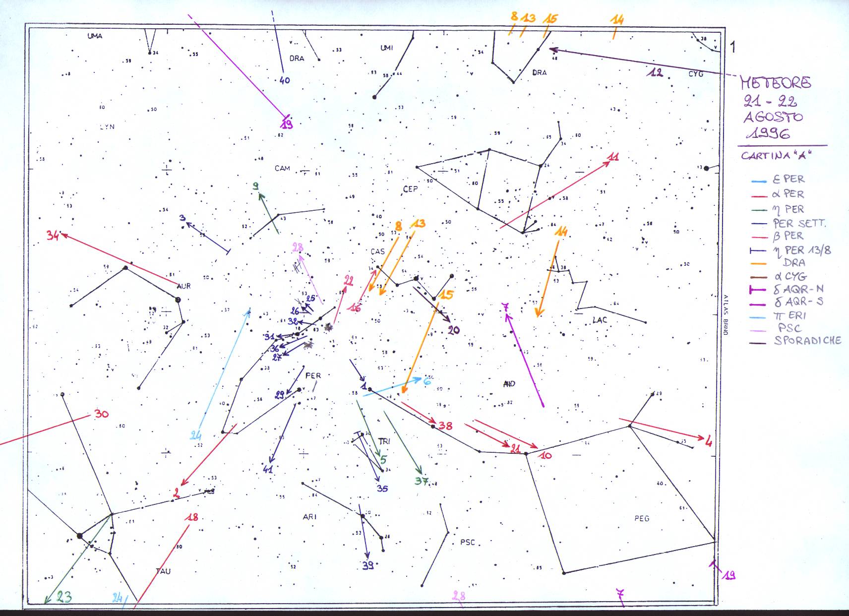Click the arrowhead of meteor 11
849x616 pixels.
pos(609,162)
